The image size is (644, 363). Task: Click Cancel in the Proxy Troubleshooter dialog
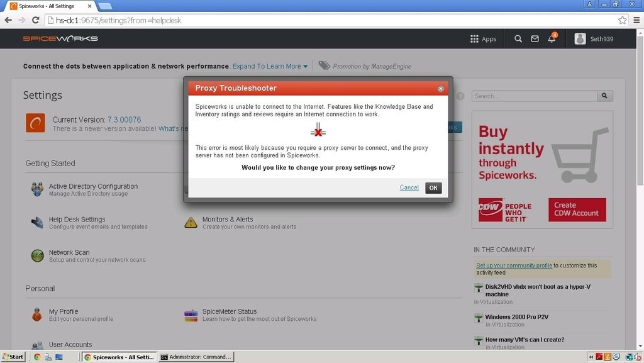click(x=409, y=187)
